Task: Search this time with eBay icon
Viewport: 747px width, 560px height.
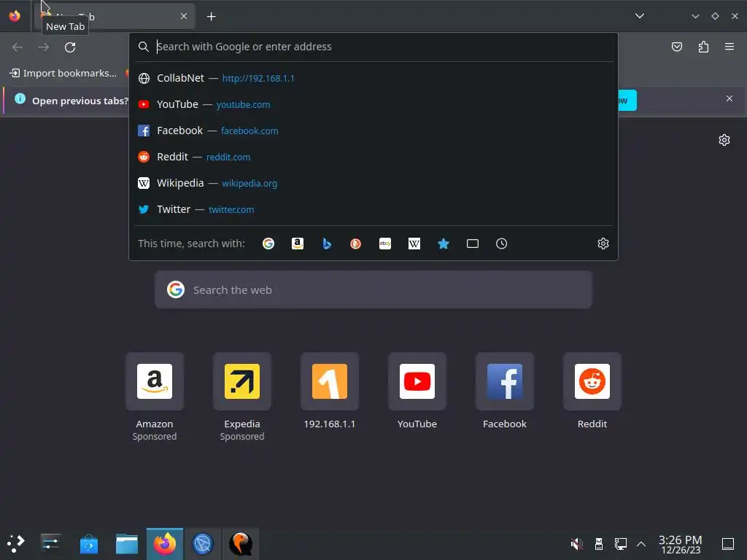Action: click(385, 244)
